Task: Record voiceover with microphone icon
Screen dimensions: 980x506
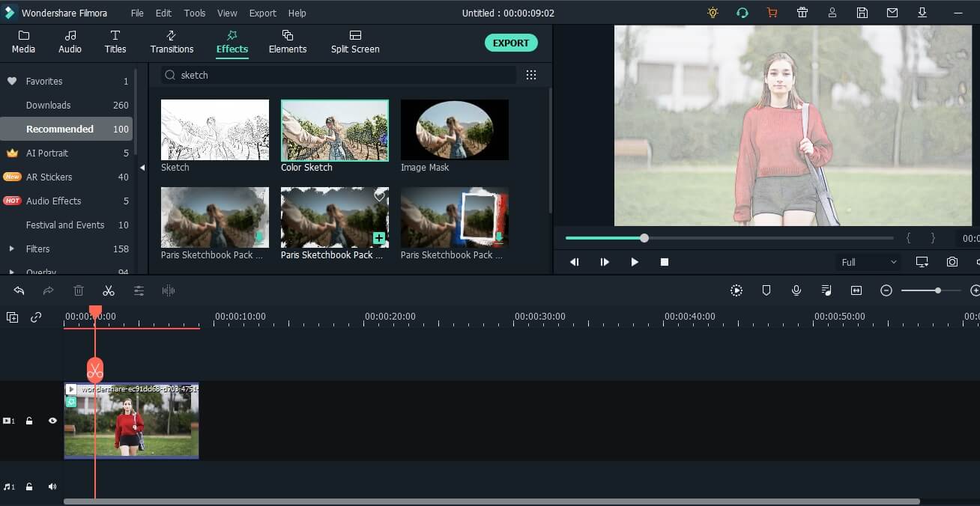Action: [x=796, y=290]
